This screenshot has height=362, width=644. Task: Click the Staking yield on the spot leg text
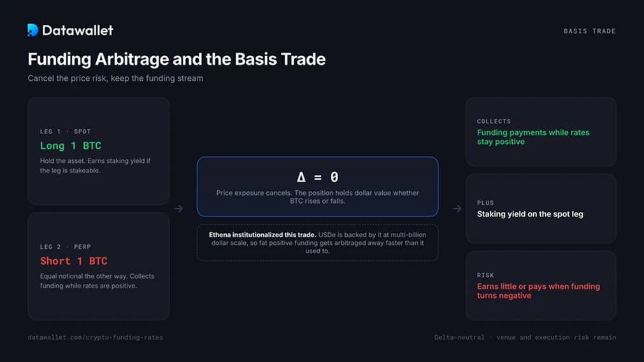click(x=530, y=214)
